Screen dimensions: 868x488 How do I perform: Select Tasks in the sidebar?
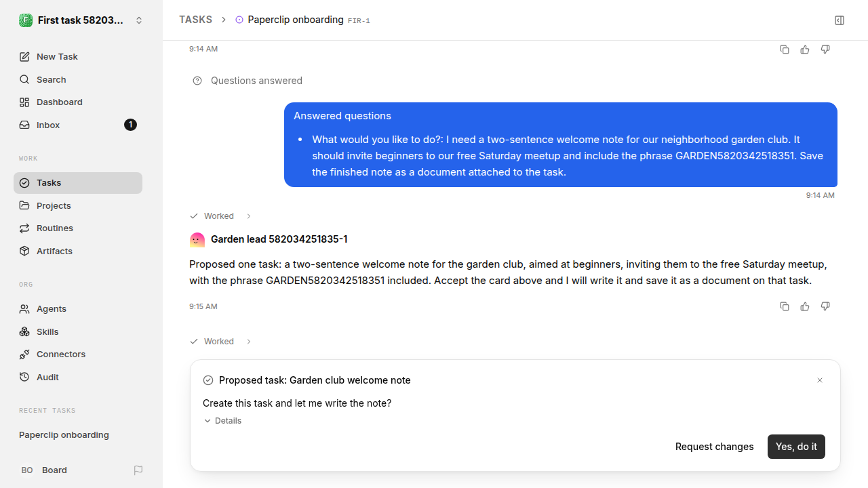pos(78,183)
